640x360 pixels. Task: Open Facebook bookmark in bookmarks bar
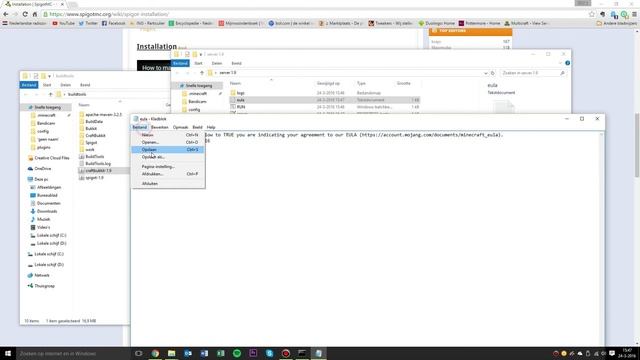[x=113, y=23]
